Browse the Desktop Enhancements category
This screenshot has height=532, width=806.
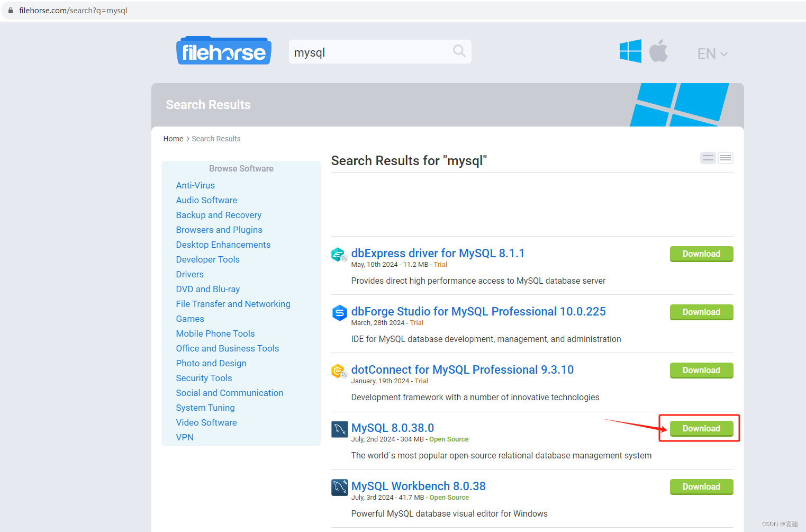(223, 245)
